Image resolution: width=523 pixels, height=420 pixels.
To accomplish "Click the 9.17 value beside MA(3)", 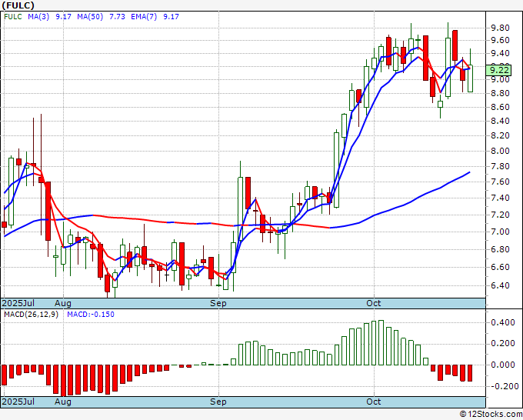I will point(63,16).
